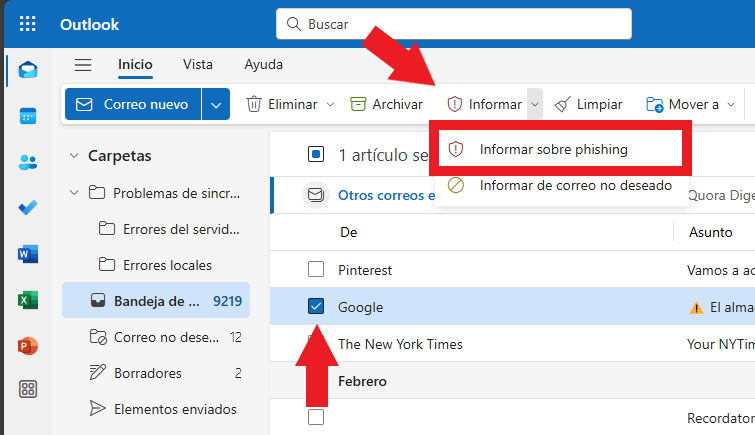This screenshot has width=755, height=435.
Task: Open the Errores del servidor folder
Action: 156,229
